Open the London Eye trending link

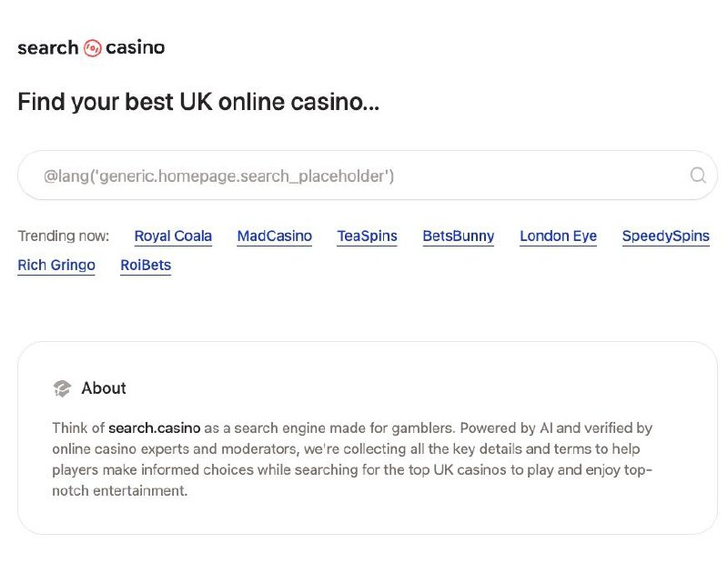tap(558, 236)
